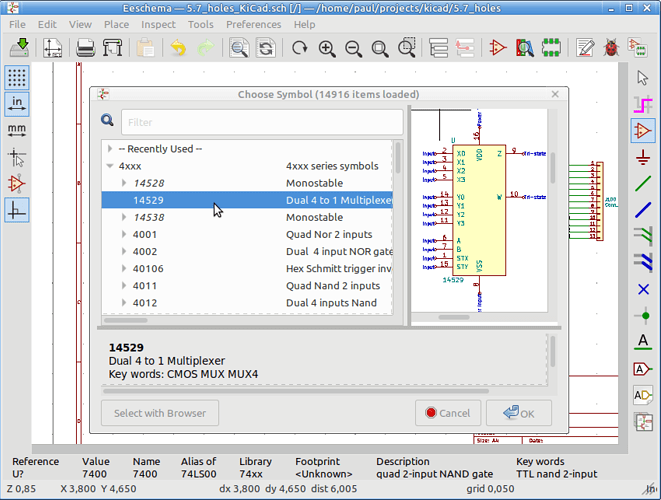Viewport: 661px width, 500px height.
Task: Click Assign footprints icon
Action: coord(637,47)
